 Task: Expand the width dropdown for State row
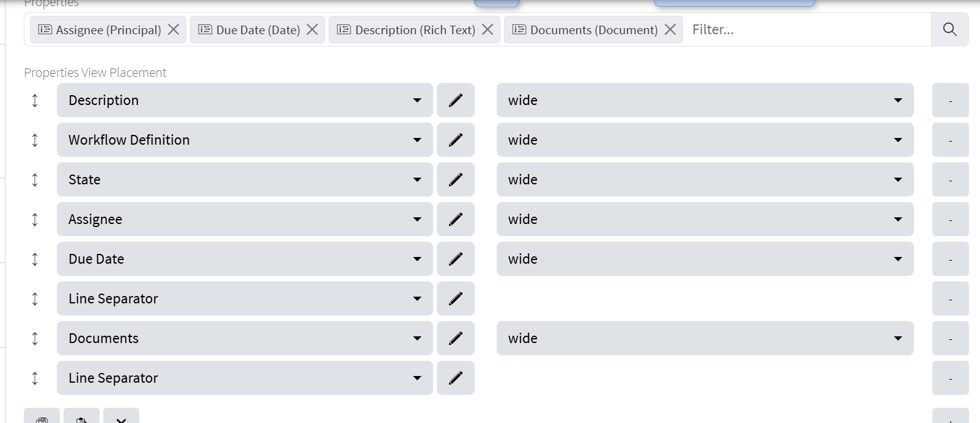point(704,179)
